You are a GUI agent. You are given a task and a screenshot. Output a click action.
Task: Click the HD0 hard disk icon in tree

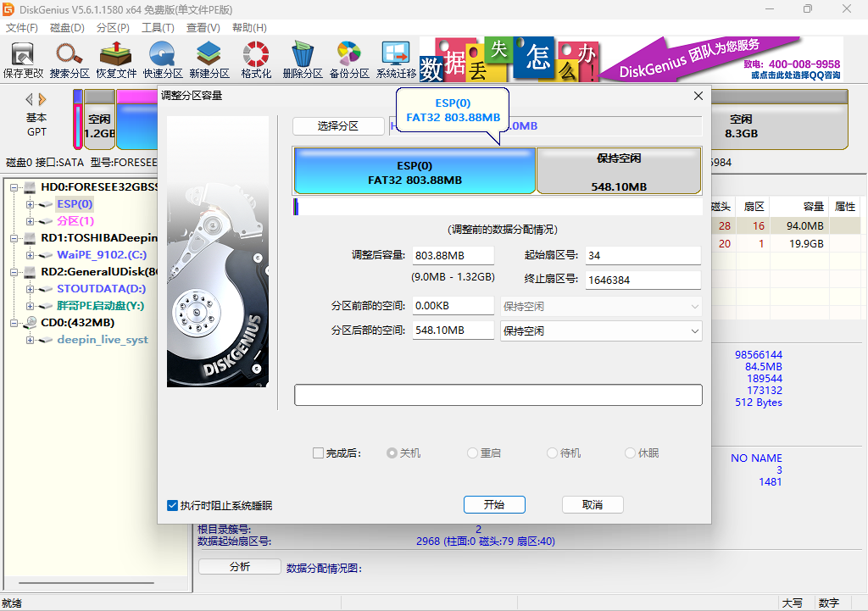(x=30, y=187)
